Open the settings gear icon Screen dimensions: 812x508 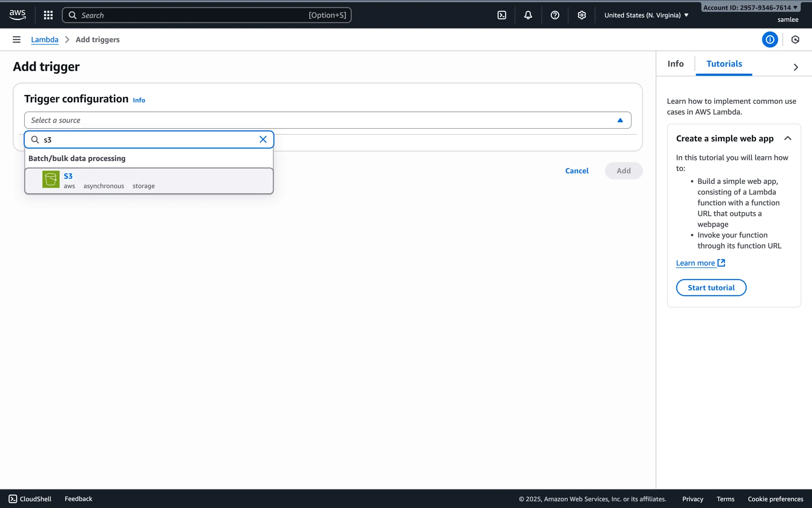click(582, 15)
